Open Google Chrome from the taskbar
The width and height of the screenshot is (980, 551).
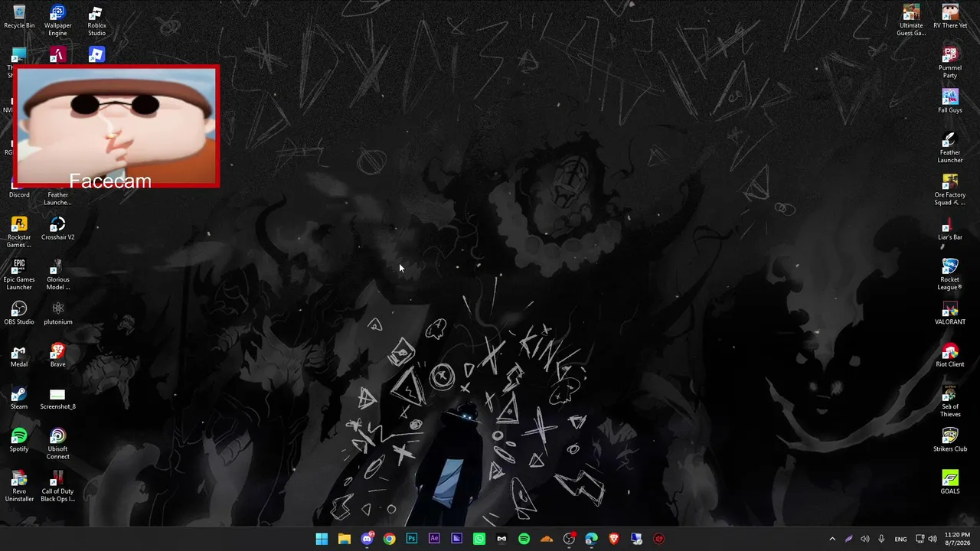389,539
